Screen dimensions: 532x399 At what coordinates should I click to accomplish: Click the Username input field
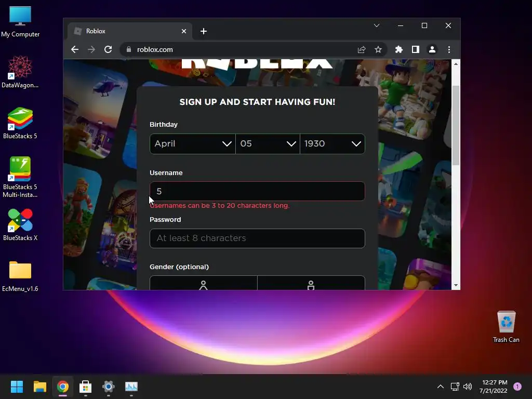(x=257, y=191)
